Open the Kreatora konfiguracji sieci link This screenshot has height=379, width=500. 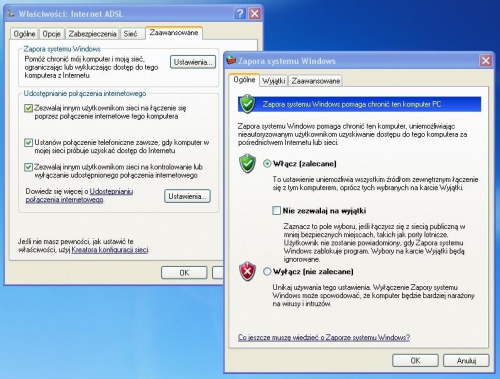(x=110, y=250)
